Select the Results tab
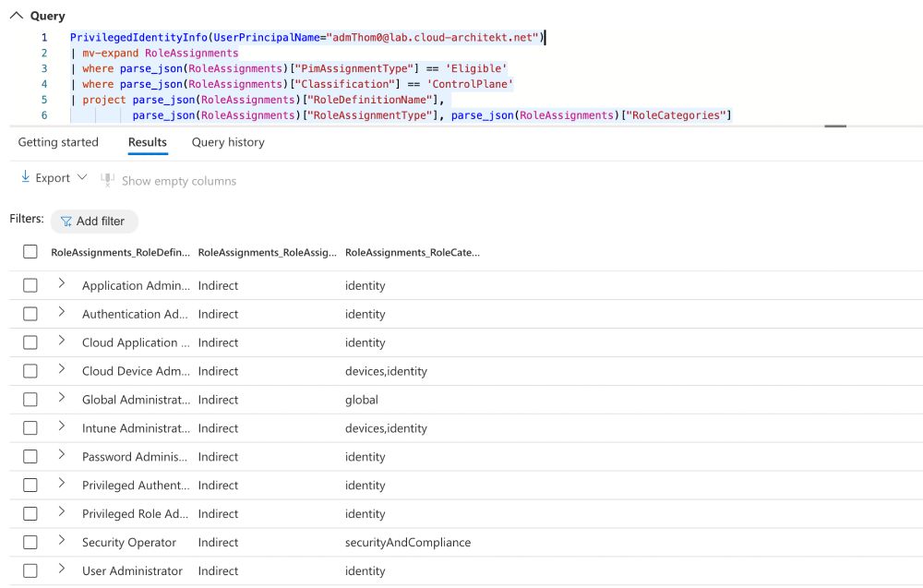The height and width of the screenshot is (588, 923). tap(148, 142)
